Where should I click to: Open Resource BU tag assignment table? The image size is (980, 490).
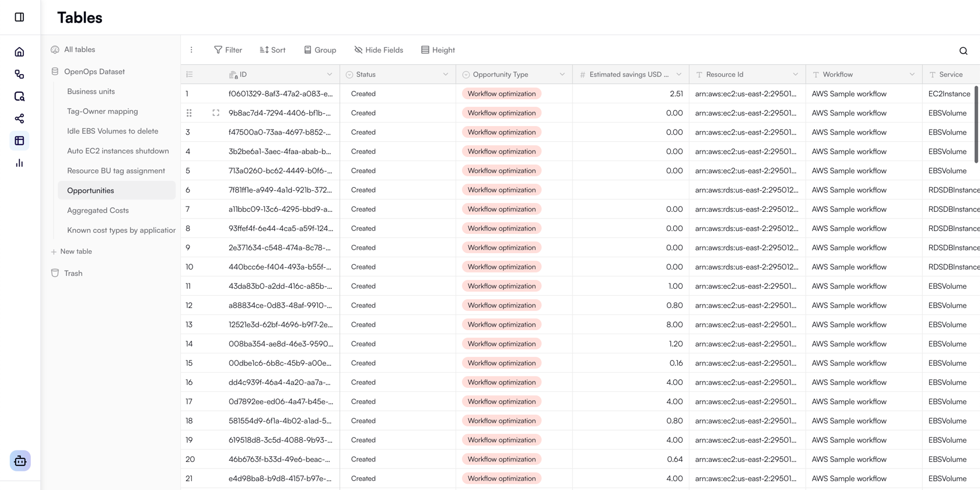pyautogui.click(x=116, y=171)
